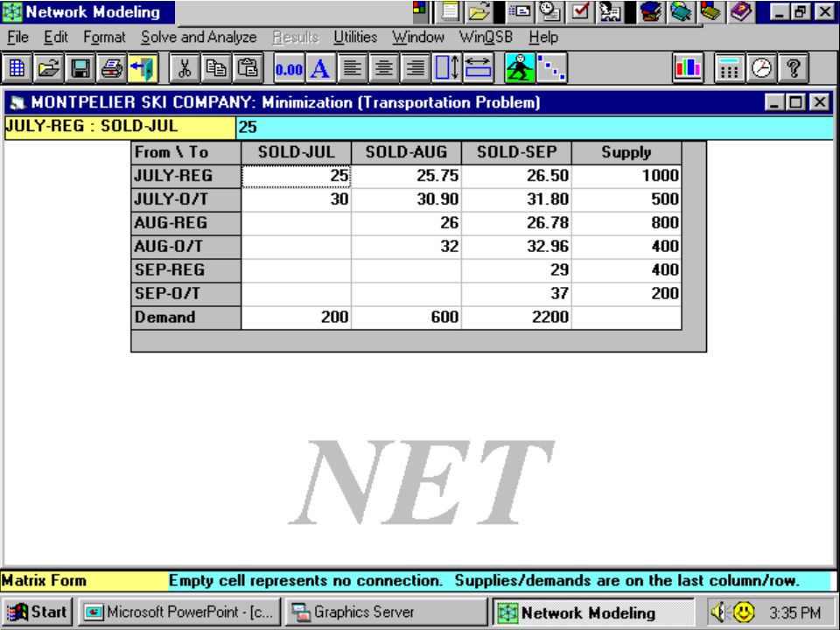Click the purple question-mark book icon
Image resolution: width=840 pixels, height=630 pixels.
(741, 11)
